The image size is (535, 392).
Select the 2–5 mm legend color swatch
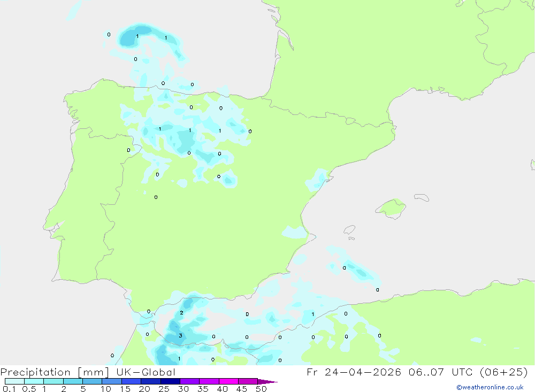tap(73, 381)
